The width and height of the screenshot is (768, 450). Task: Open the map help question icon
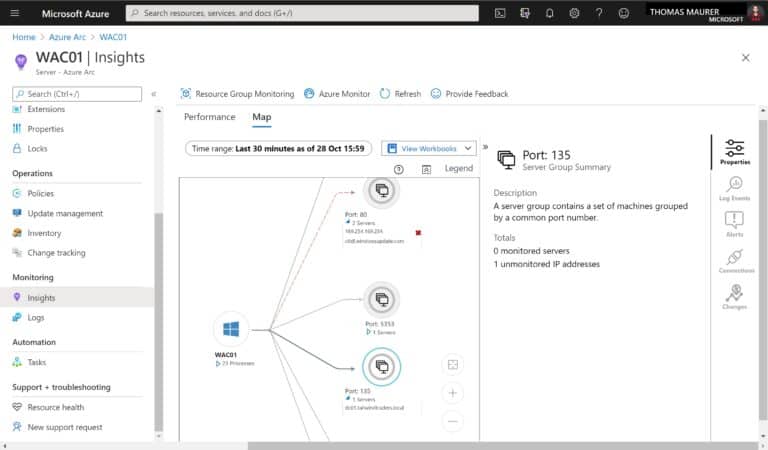(399, 169)
